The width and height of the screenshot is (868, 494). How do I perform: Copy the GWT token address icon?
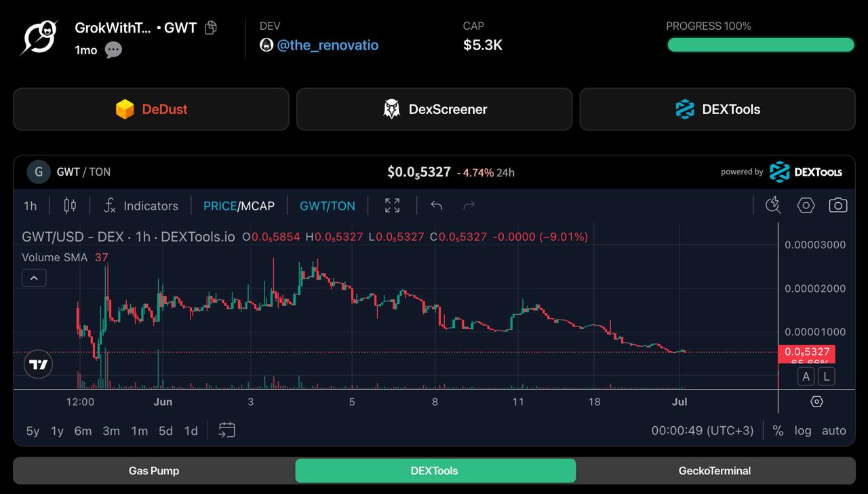tap(211, 28)
